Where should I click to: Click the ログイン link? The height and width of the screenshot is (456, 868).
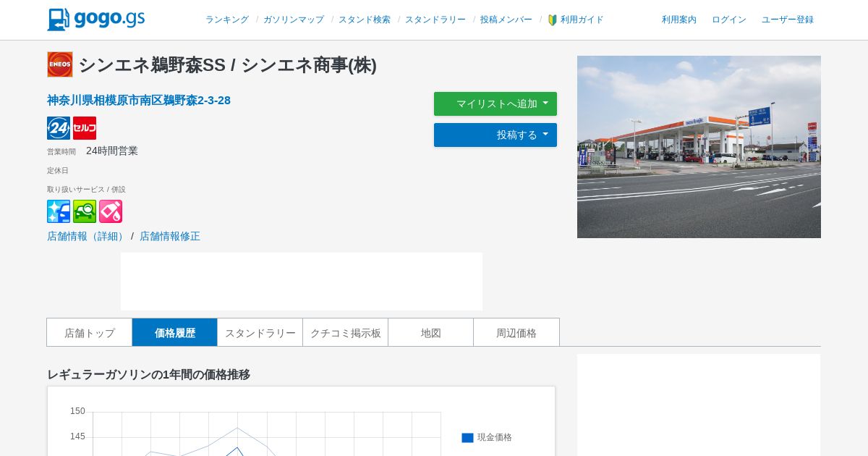729,20
